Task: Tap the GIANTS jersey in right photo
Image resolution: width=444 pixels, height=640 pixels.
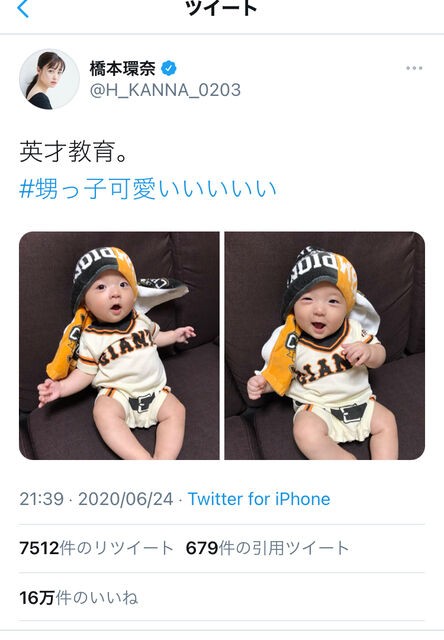Action: (326, 359)
